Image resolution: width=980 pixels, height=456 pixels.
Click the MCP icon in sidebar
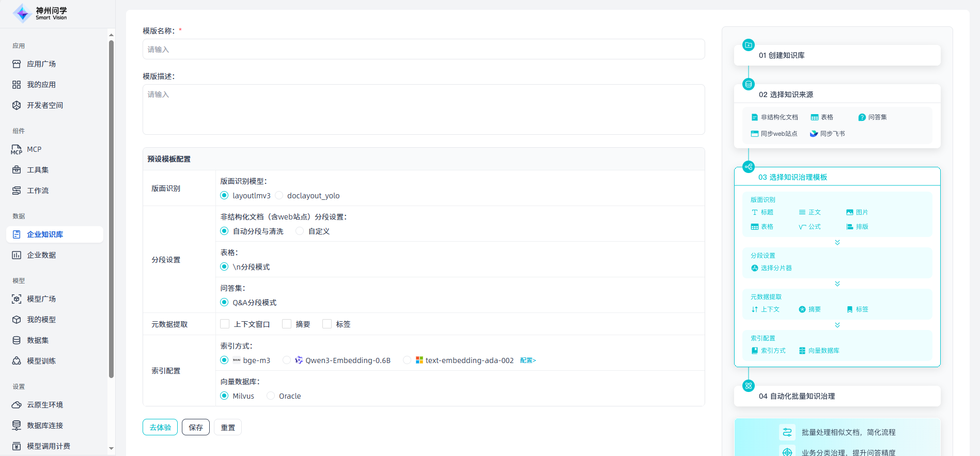click(17, 150)
